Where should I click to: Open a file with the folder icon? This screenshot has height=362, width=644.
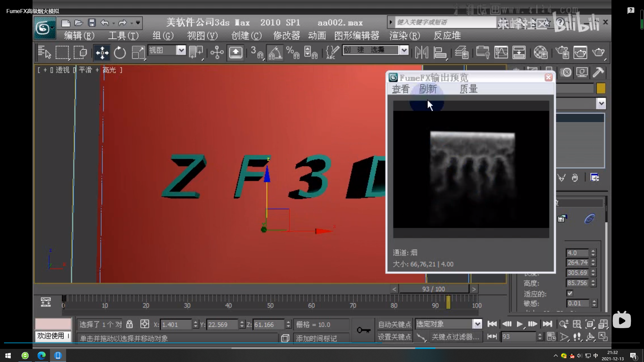(x=78, y=23)
